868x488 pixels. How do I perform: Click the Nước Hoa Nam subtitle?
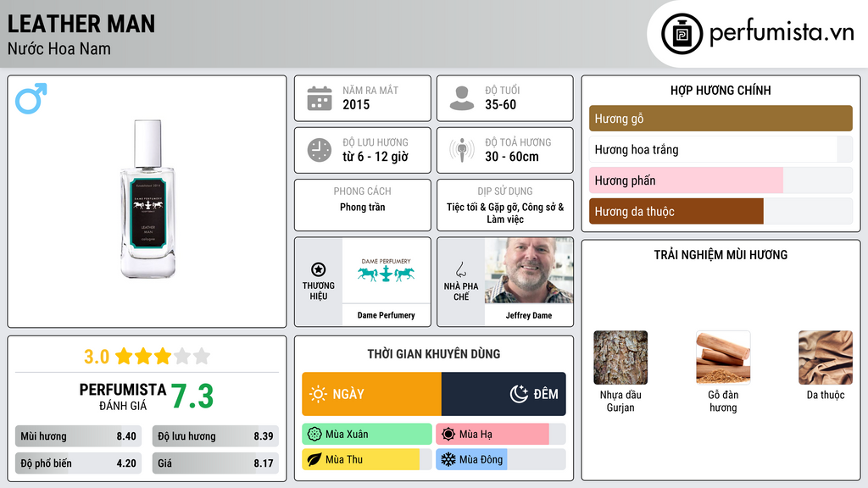click(59, 48)
